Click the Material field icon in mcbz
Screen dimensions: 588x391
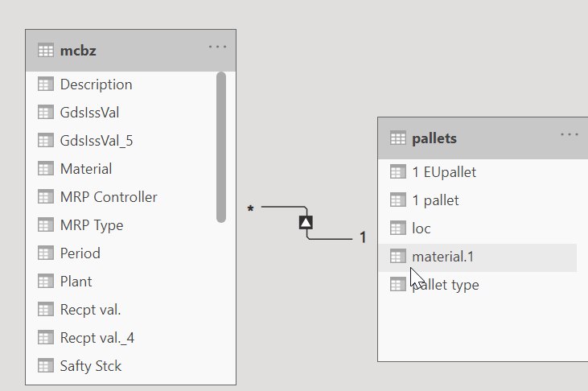coord(46,168)
